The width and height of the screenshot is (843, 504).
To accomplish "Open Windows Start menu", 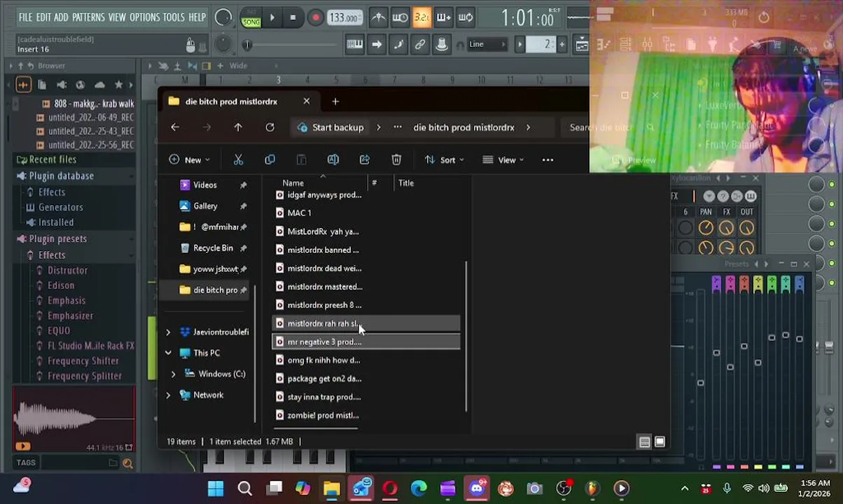I will pyautogui.click(x=216, y=489).
